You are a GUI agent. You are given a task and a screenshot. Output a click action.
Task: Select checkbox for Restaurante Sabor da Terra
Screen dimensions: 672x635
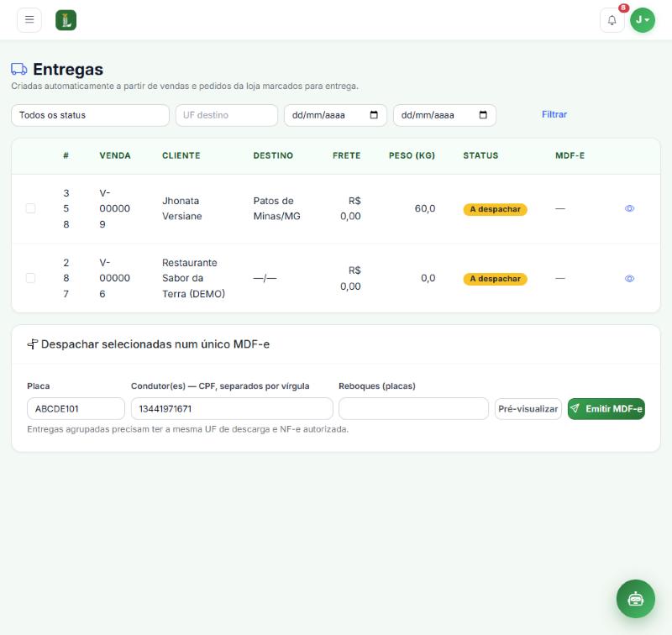[x=30, y=278]
